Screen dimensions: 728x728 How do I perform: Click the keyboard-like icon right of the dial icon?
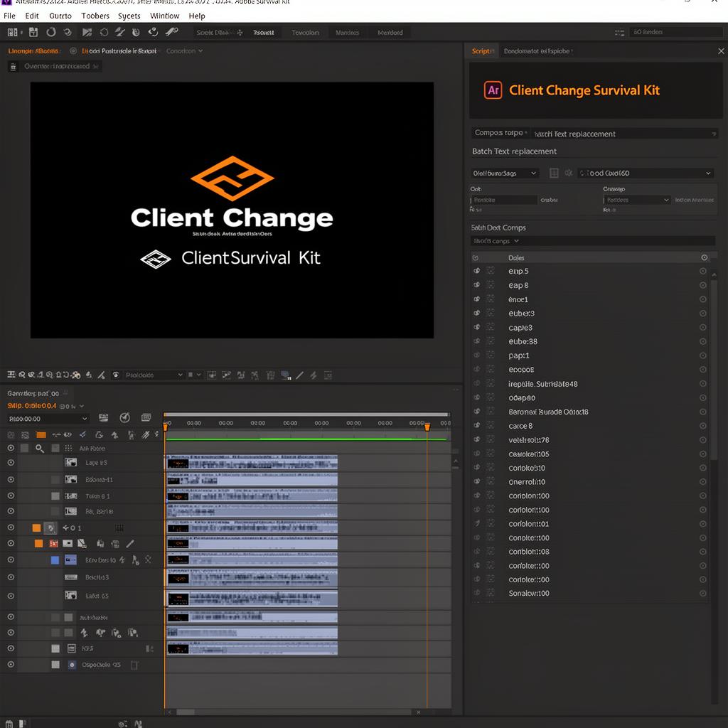[x=146, y=417]
